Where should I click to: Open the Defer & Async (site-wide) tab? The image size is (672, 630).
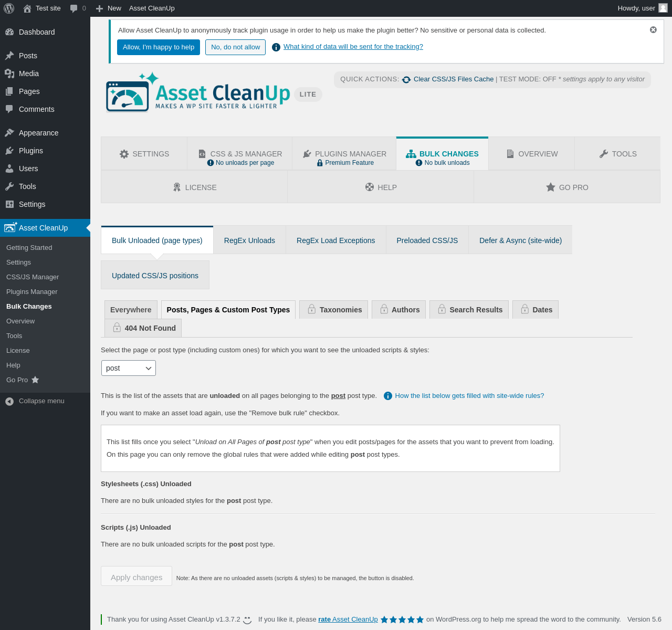point(520,240)
